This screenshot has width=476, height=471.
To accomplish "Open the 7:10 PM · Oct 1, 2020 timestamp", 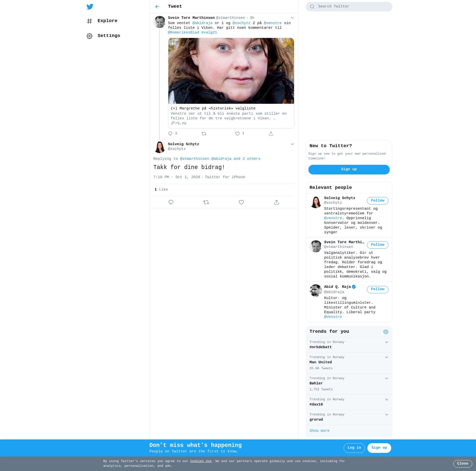I will click(x=177, y=177).
